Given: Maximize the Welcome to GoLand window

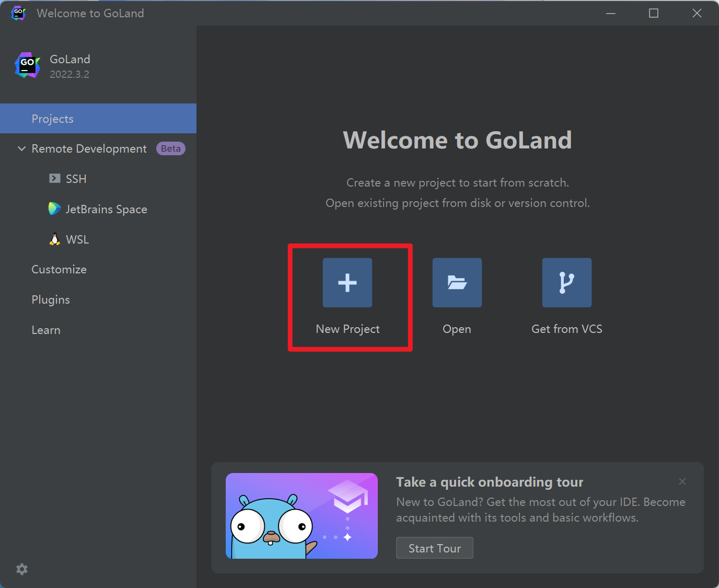Looking at the screenshot, I should pos(654,13).
